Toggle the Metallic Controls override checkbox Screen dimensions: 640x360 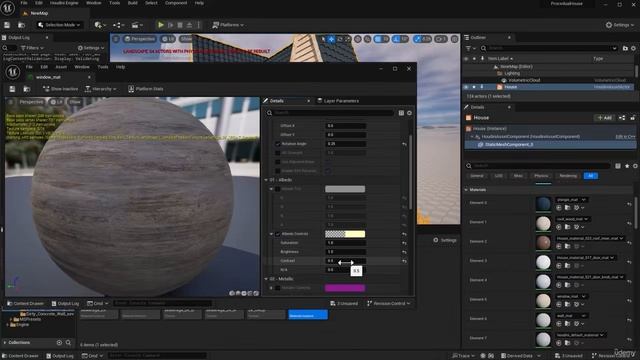click(x=278, y=288)
